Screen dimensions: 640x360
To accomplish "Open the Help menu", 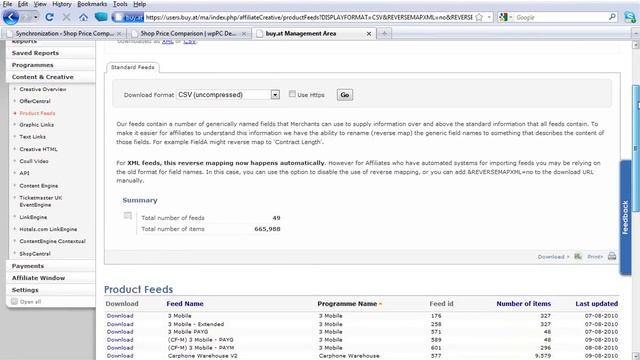I will [140, 4].
